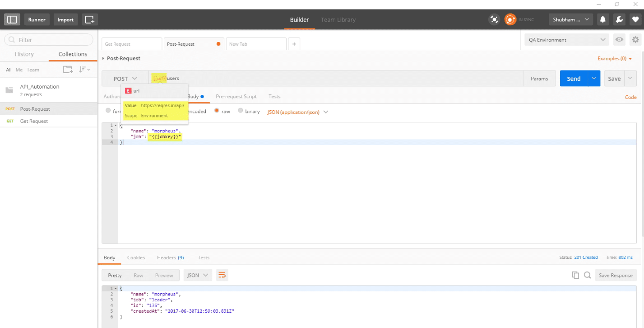Open the Shubham account dropdown
Screen dimensions: 644x328
[571, 19]
